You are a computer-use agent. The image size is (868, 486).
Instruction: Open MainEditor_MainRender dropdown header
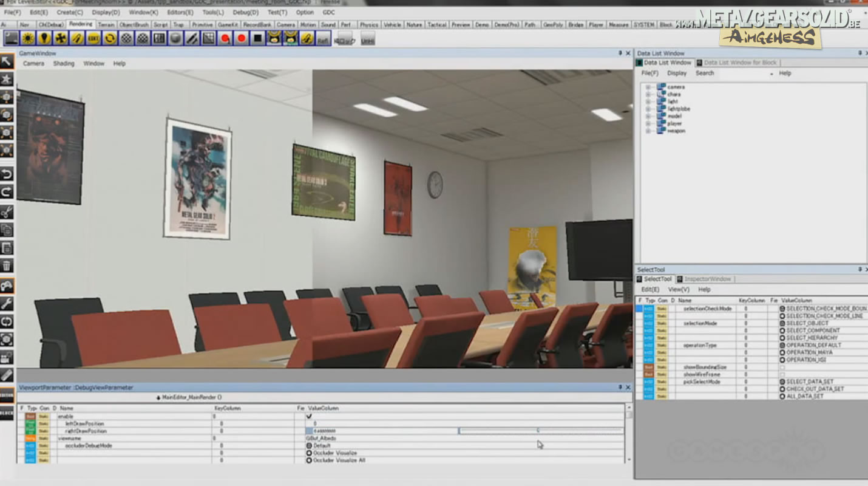(x=189, y=397)
